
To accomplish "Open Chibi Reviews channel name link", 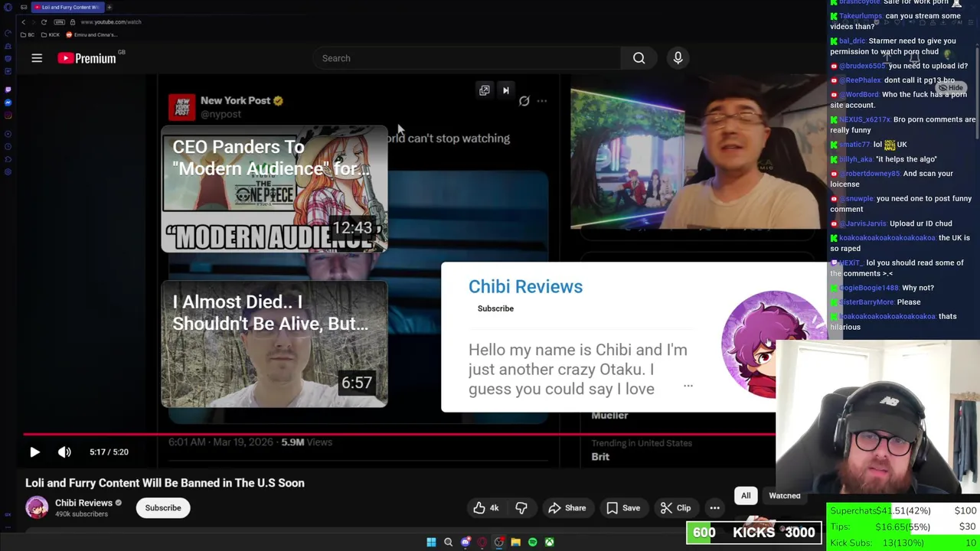I will pyautogui.click(x=83, y=503).
